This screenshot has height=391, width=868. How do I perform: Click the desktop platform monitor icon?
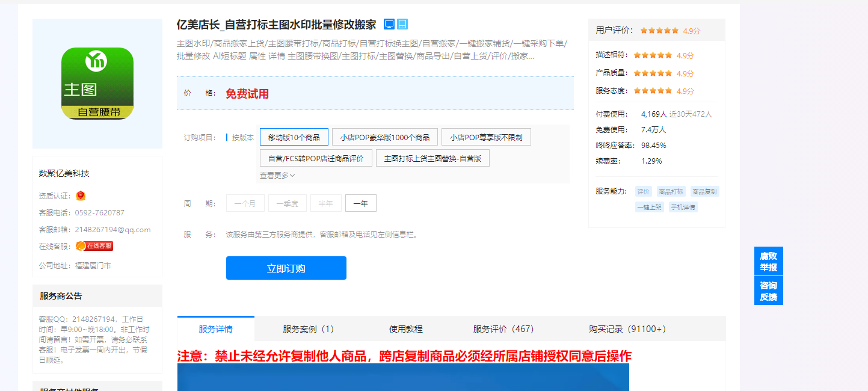(x=389, y=24)
